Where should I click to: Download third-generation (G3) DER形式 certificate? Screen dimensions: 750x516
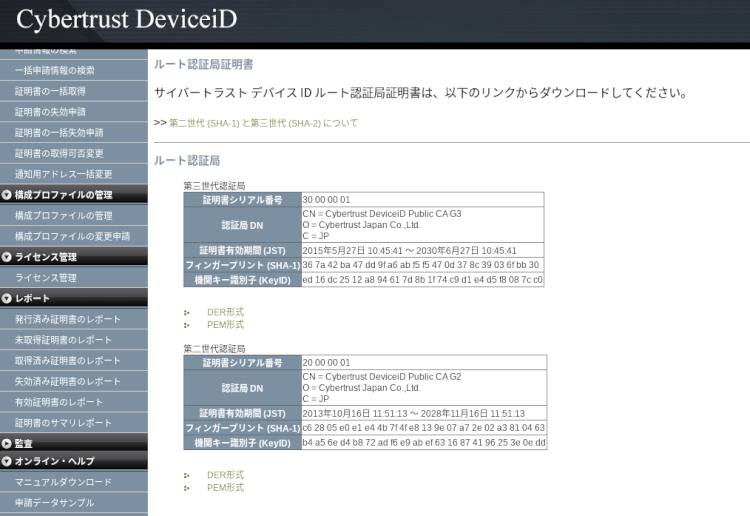point(225,312)
